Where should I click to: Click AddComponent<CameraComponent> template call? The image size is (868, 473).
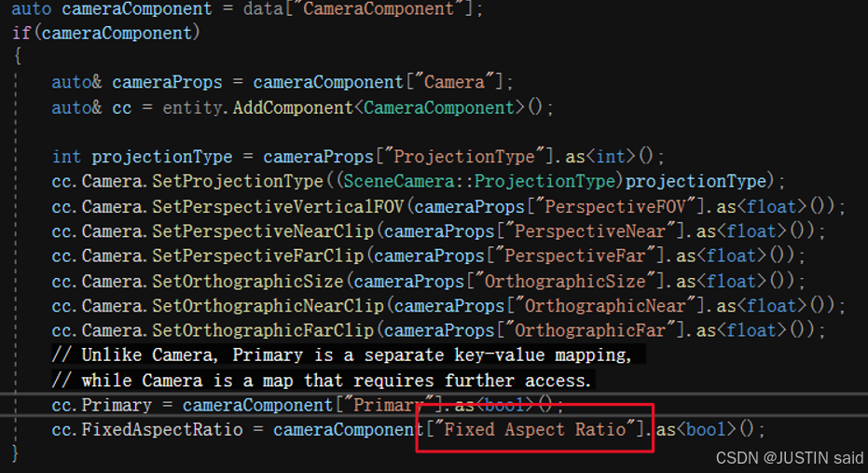point(379,107)
